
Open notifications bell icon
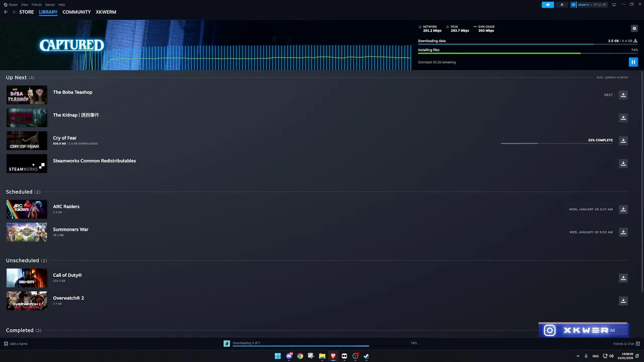(562, 5)
